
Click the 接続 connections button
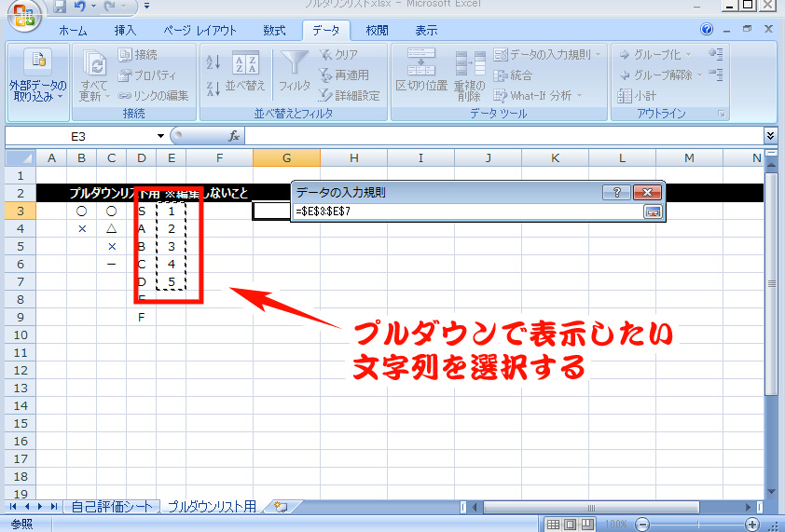pyautogui.click(x=138, y=55)
